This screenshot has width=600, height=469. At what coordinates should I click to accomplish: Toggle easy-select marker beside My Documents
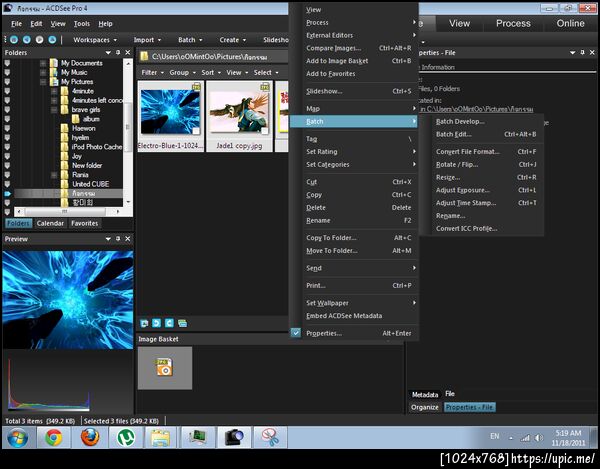(x=7, y=63)
